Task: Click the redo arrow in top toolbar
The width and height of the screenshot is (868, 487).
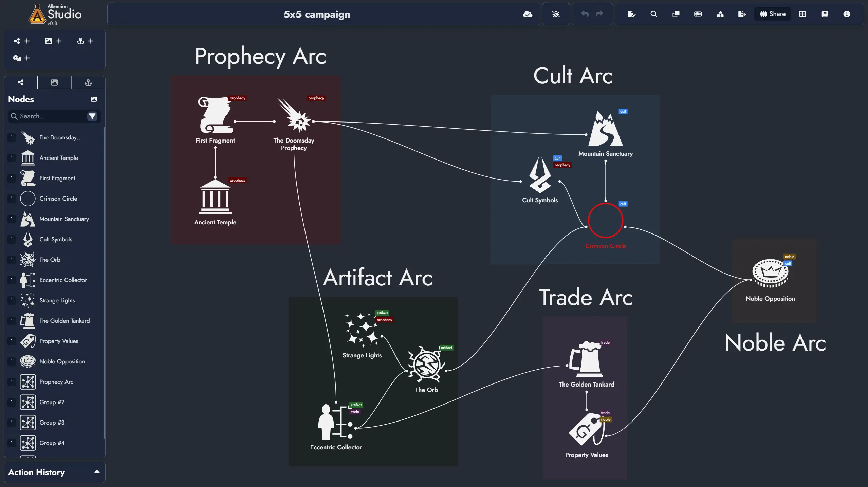Action: coord(599,14)
